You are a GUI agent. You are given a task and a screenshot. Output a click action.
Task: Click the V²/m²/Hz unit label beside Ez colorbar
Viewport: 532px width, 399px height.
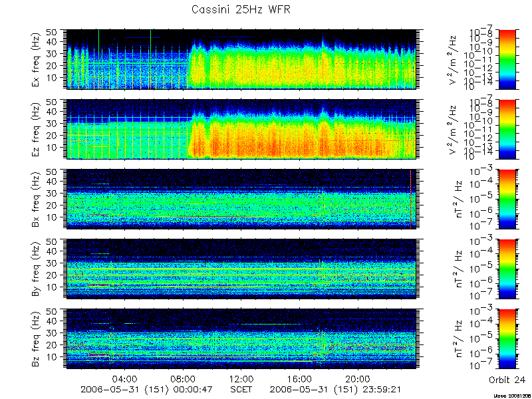(x=454, y=129)
